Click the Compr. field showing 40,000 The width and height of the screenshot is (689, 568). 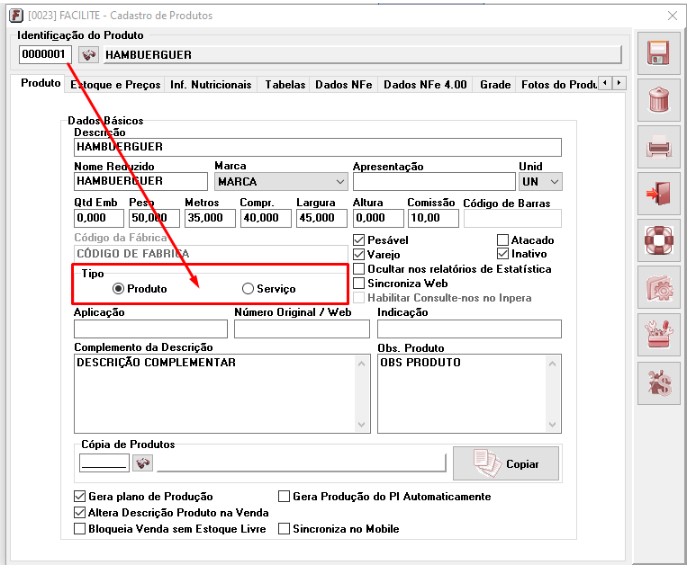[x=266, y=218]
